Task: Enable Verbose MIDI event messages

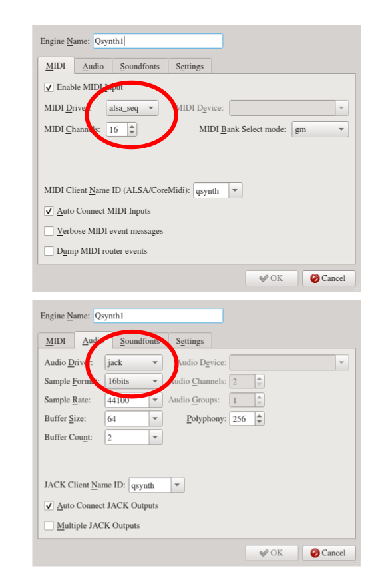Action: [49, 231]
